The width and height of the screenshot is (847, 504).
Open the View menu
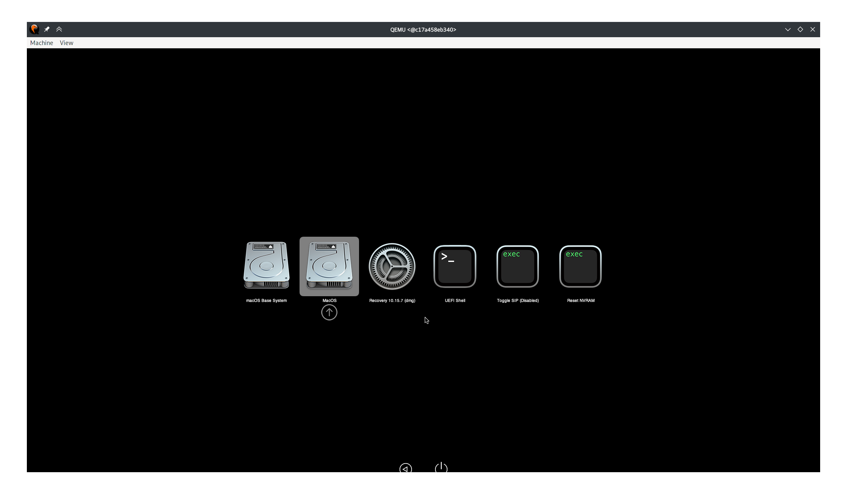(x=67, y=43)
